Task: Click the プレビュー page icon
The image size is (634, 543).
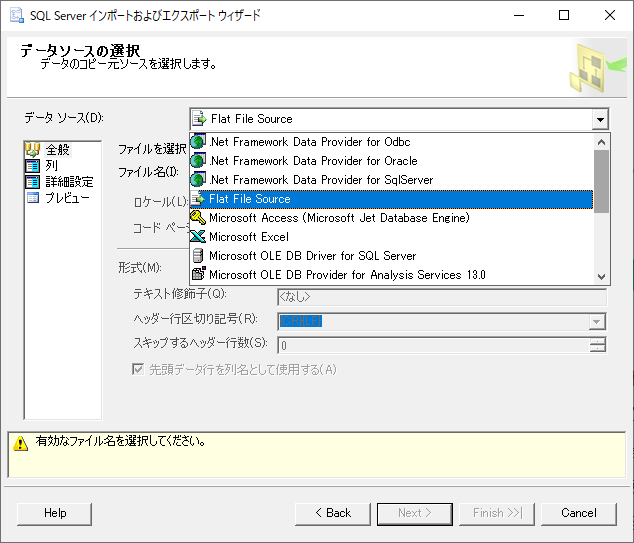Action: coord(33,198)
